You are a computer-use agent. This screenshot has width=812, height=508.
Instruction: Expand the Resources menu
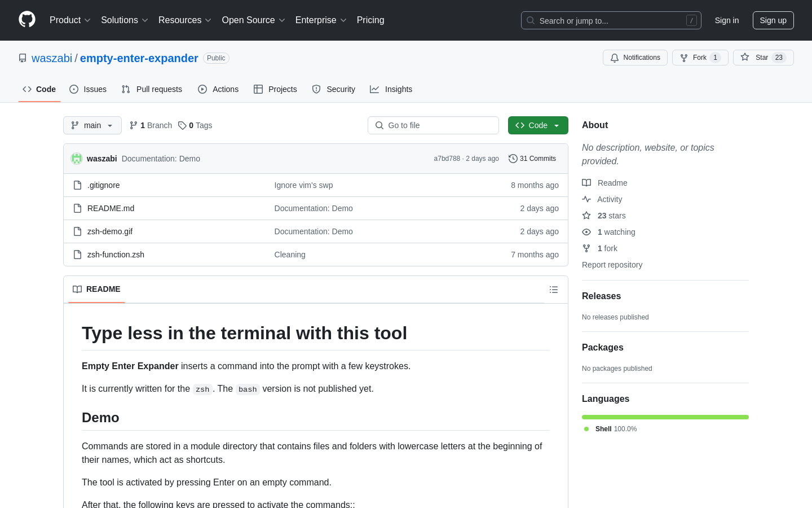coord(185,20)
